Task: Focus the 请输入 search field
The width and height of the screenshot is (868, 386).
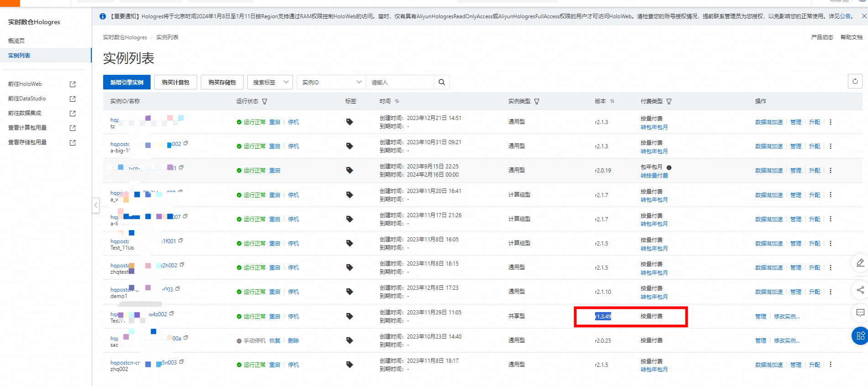Action: click(400, 82)
